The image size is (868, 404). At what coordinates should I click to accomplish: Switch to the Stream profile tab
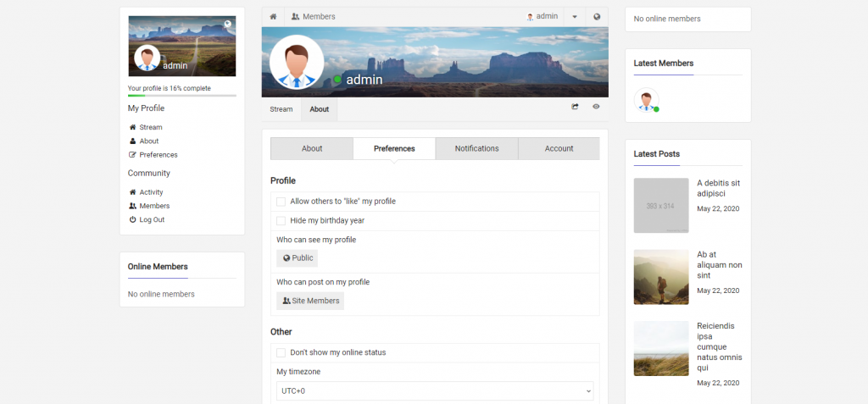281,109
